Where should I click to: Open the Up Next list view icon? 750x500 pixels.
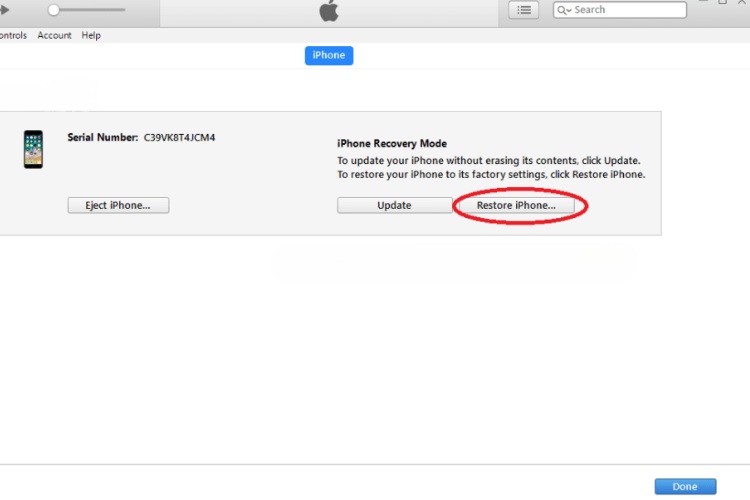[523, 10]
